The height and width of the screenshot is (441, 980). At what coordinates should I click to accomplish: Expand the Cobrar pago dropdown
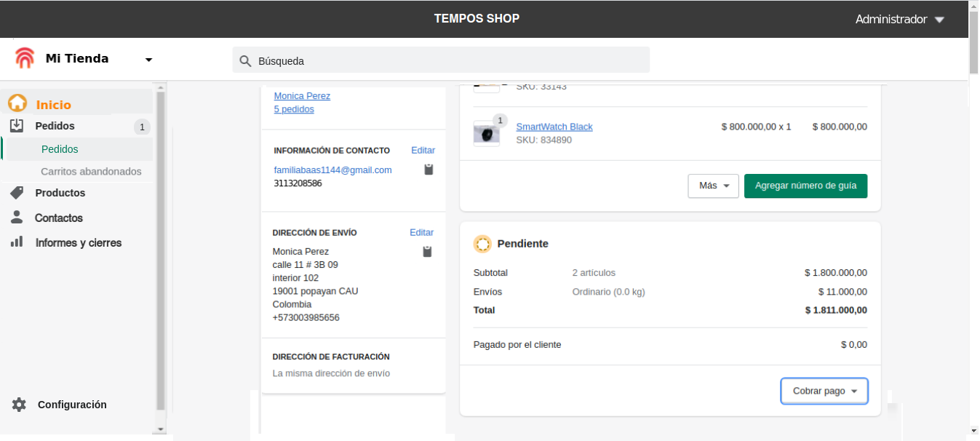click(824, 391)
